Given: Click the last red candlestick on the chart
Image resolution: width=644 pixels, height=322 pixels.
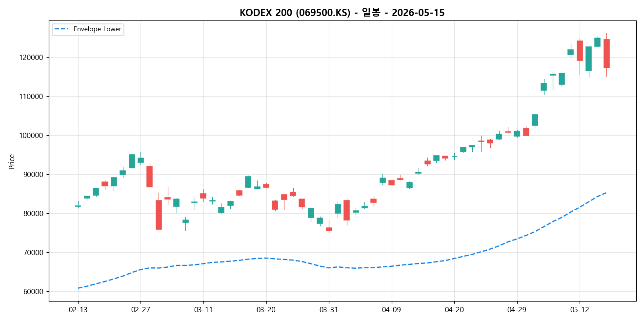Looking at the screenshot, I should (x=606, y=54).
